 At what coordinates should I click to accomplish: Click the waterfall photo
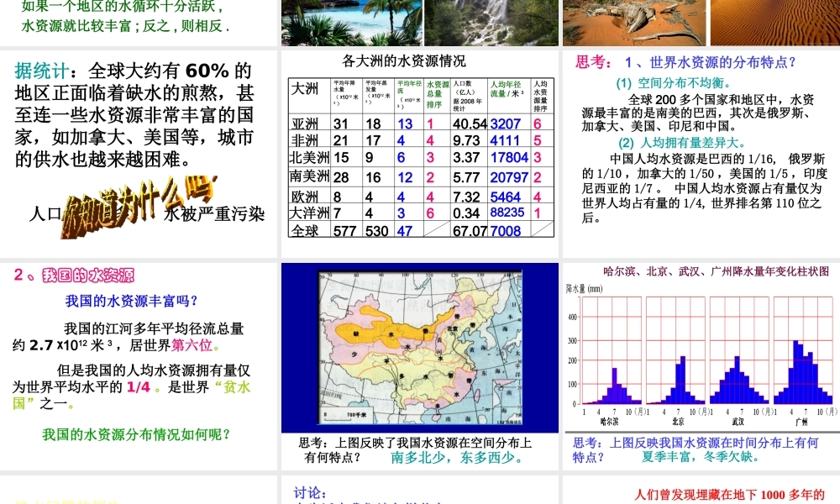pyautogui.click(x=491, y=23)
